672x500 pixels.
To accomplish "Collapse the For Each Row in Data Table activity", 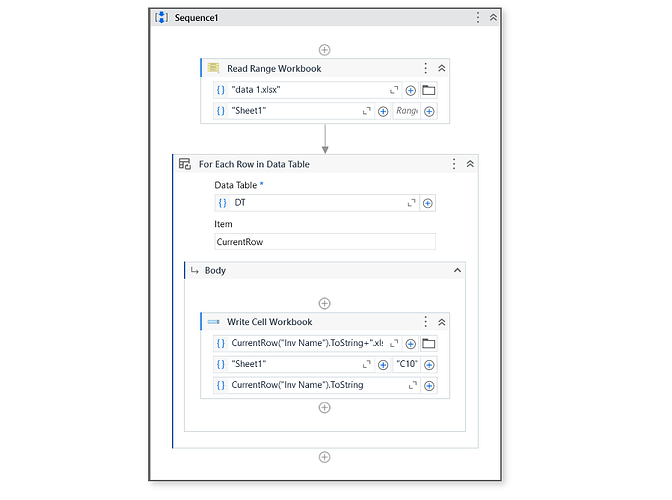I will (470, 164).
